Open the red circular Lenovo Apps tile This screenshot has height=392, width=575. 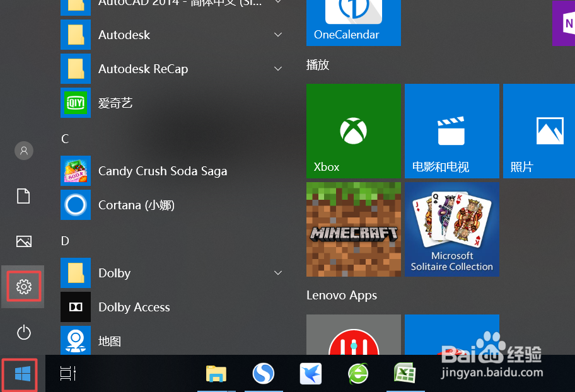point(354,335)
